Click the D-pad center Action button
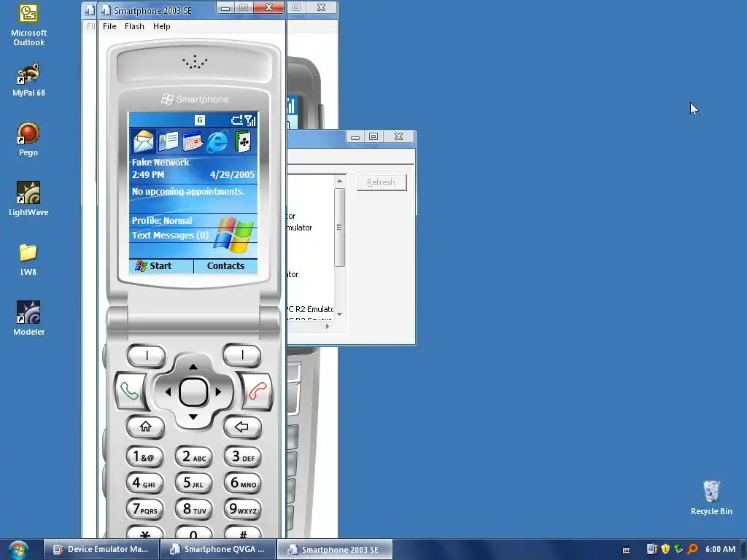 click(193, 392)
